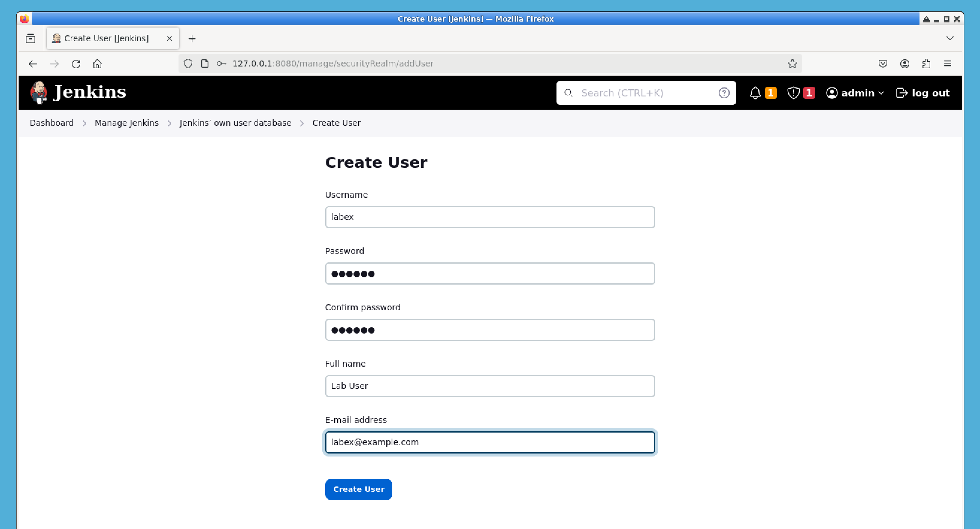Focus the Search (CTRL+K) field
This screenshot has height=529, width=980.
click(646, 93)
